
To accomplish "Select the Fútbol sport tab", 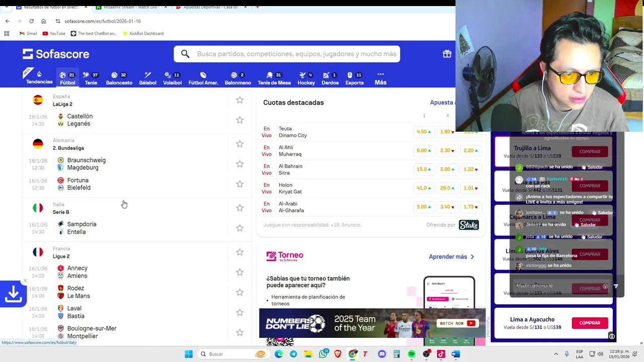I will coord(67,78).
